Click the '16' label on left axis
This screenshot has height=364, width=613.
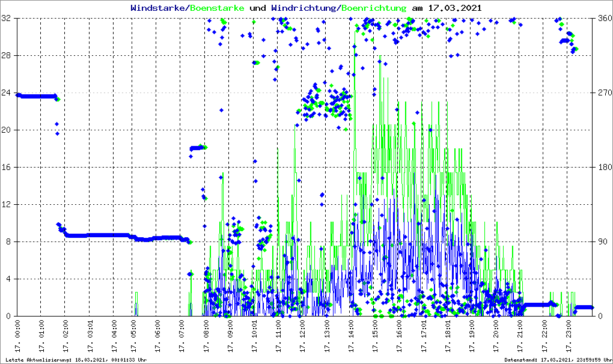[x=7, y=168]
